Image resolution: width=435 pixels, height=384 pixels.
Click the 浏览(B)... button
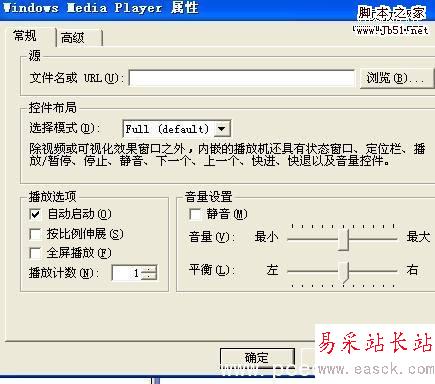397,78
